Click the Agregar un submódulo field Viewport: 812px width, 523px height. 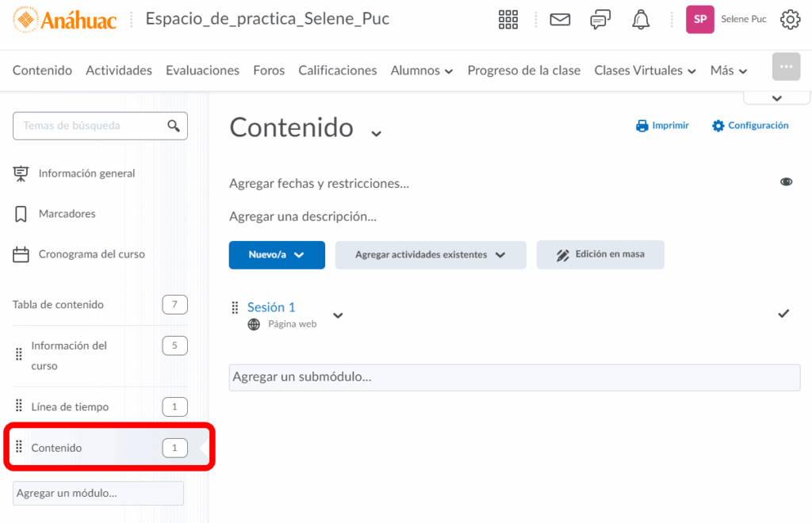pos(514,377)
